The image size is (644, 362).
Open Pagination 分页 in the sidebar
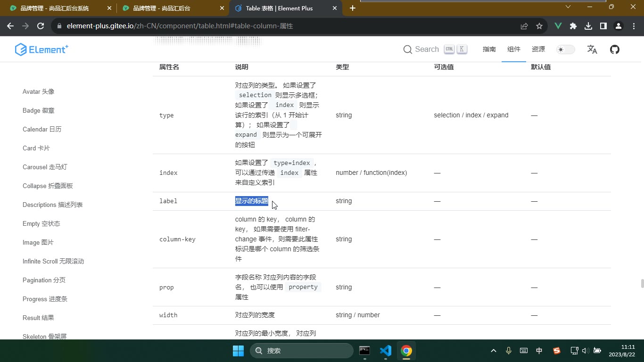click(44, 280)
